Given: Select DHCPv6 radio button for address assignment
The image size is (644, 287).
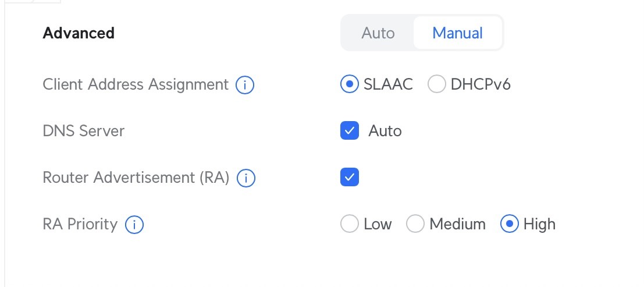Looking at the screenshot, I should (436, 84).
